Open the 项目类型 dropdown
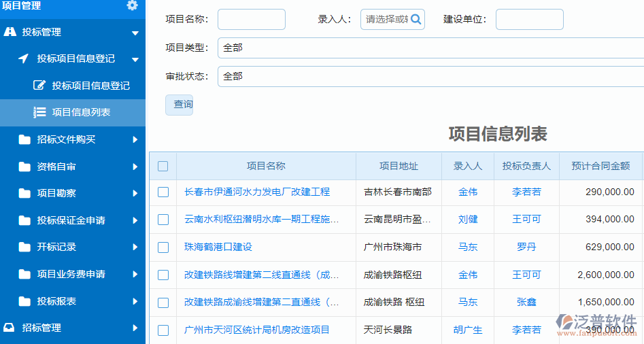Screen dimensions: 644x344 pos(430,48)
